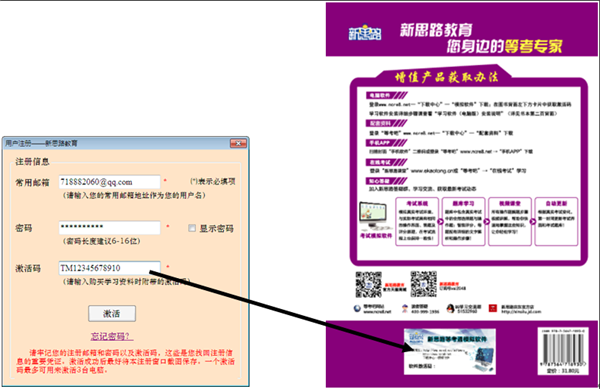
Task: Click the red JD store icon
Action: pos(493,308)
